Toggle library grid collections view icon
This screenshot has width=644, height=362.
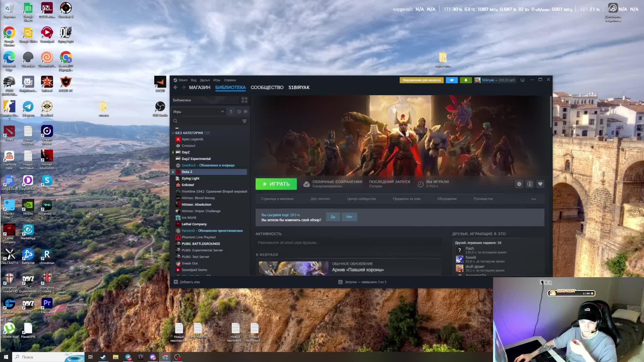(244, 100)
